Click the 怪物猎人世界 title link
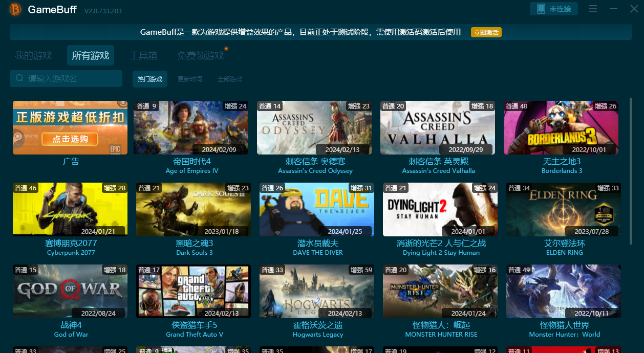This screenshot has height=353, width=644. point(565,325)
